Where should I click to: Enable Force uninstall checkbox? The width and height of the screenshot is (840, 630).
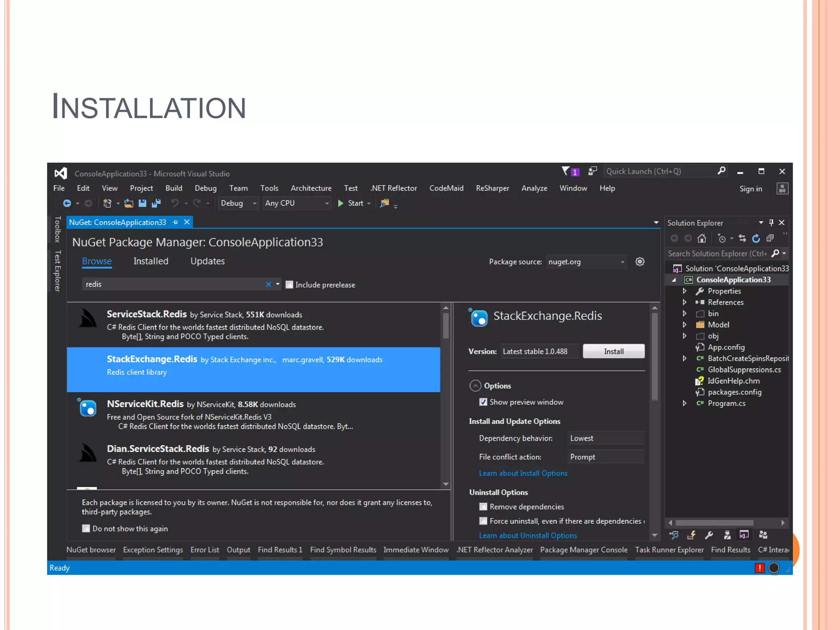[483, 521]
